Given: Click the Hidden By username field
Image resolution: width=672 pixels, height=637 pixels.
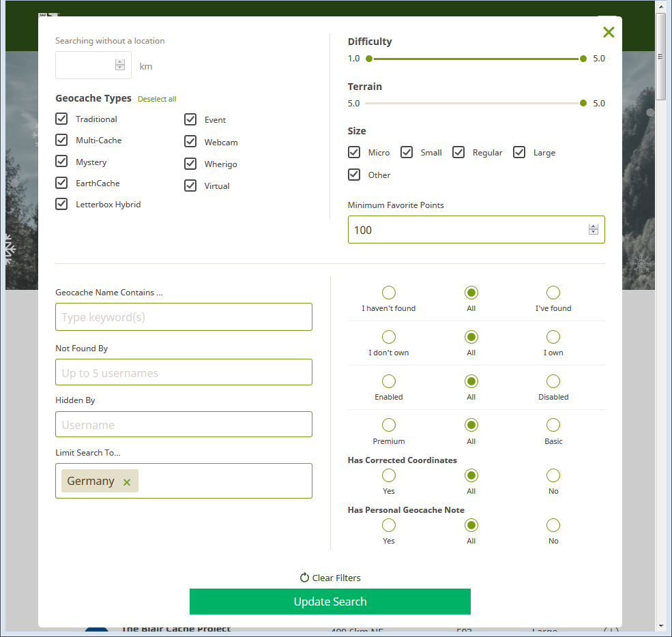Looking at the screenshot, I should click(x=184, y=424).
